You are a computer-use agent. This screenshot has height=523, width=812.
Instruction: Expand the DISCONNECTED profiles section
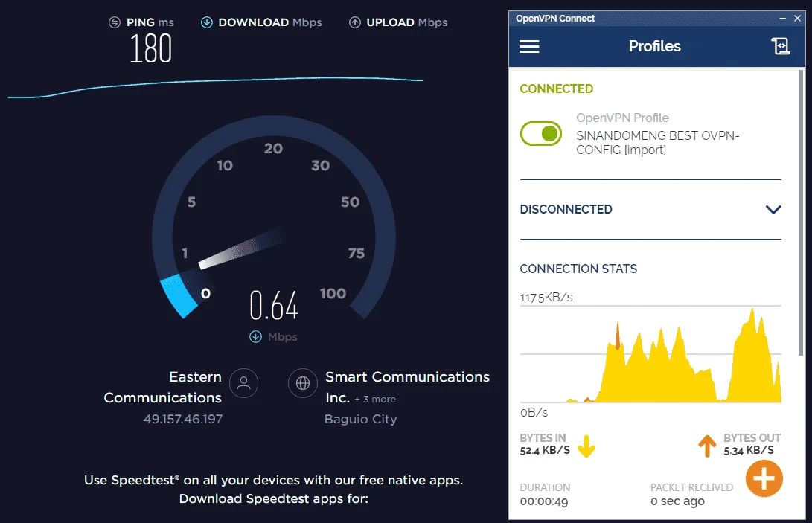click(x=773, y=209)
